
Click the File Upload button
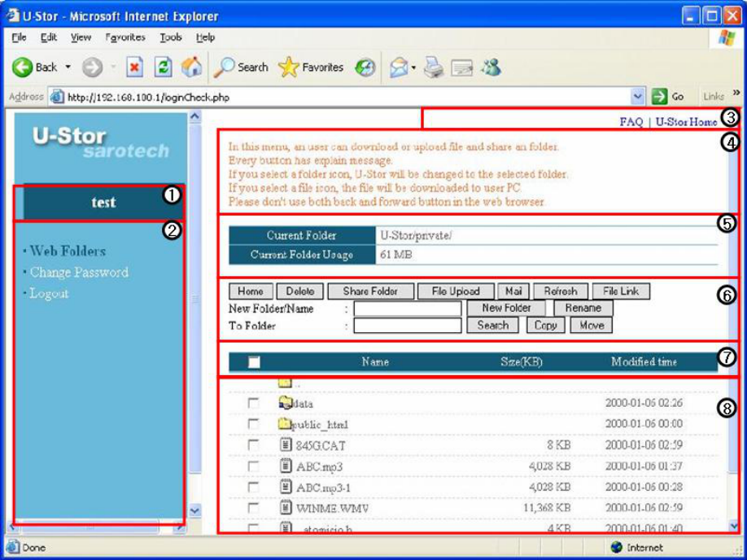pos(456,291)
